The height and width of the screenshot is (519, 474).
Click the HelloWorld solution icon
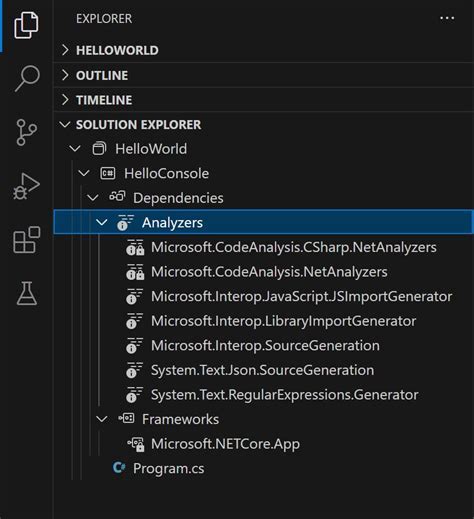click(99, 149)
